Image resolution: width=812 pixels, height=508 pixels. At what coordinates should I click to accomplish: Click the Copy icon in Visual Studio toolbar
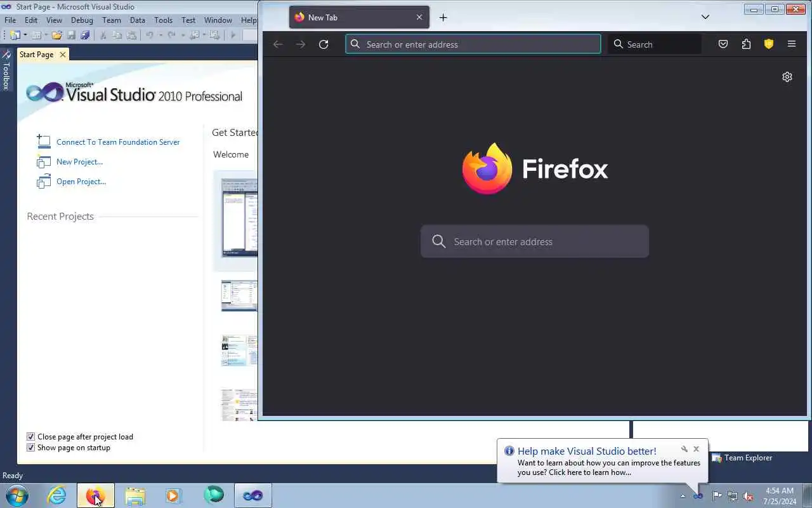tap(117, 35)
